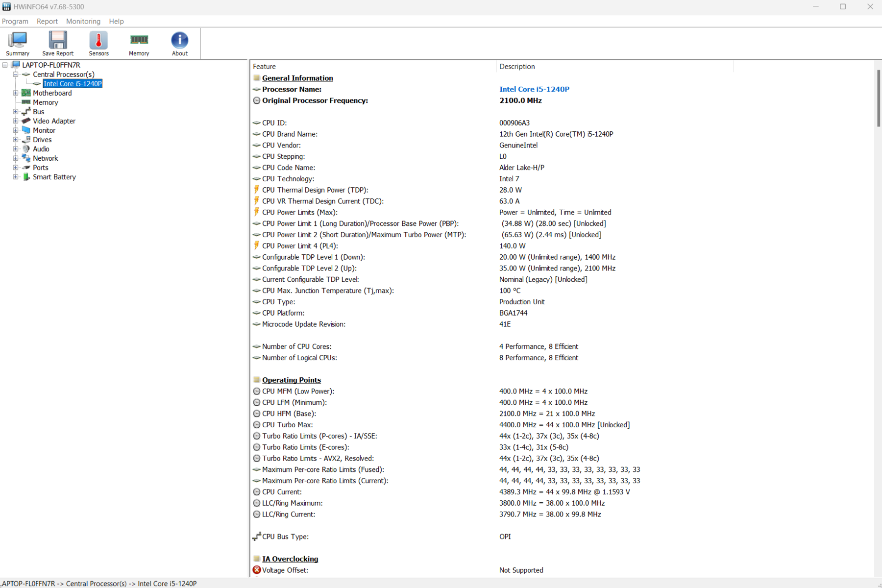Image resolution: width=882 pixels, height=588 pixels.
Task: Click the About info icon
Action: pyautogui.click(x=179, y=40)
